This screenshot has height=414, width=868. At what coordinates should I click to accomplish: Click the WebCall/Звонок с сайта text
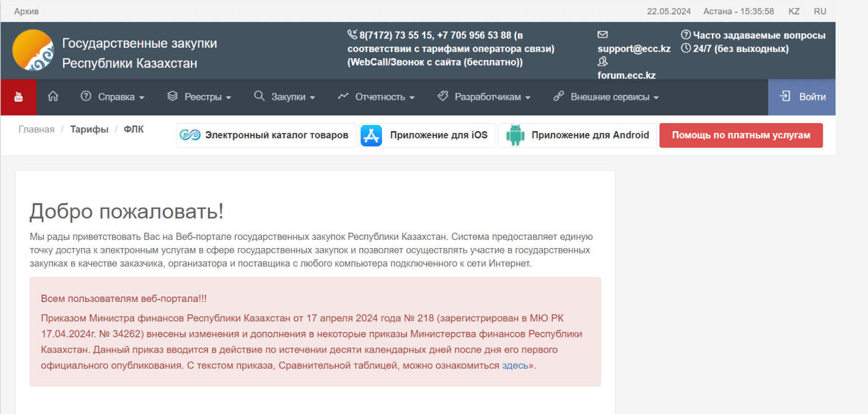435,62
